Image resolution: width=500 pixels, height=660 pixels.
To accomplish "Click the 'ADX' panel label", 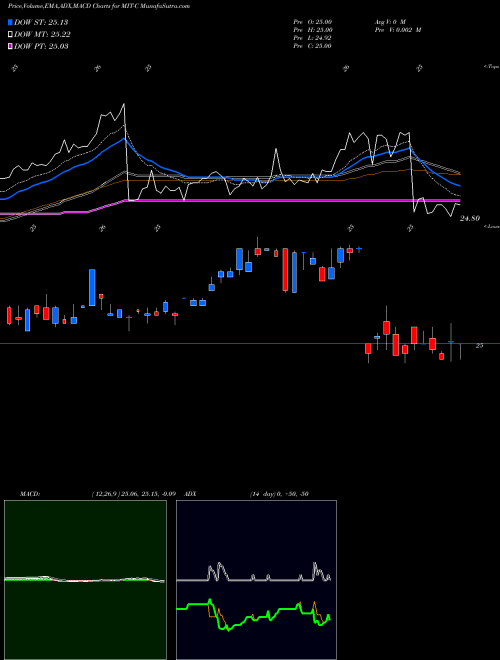I will click(x=190, y=494).
